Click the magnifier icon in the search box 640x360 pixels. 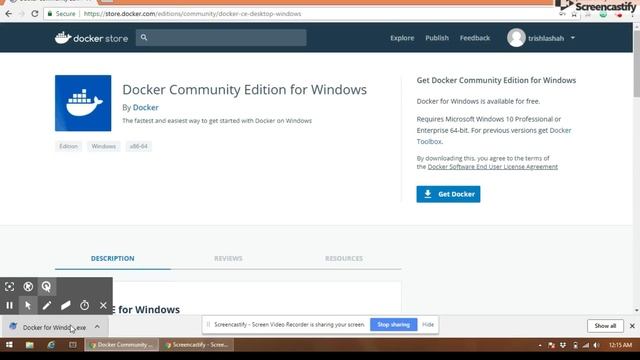click(144, 38)
